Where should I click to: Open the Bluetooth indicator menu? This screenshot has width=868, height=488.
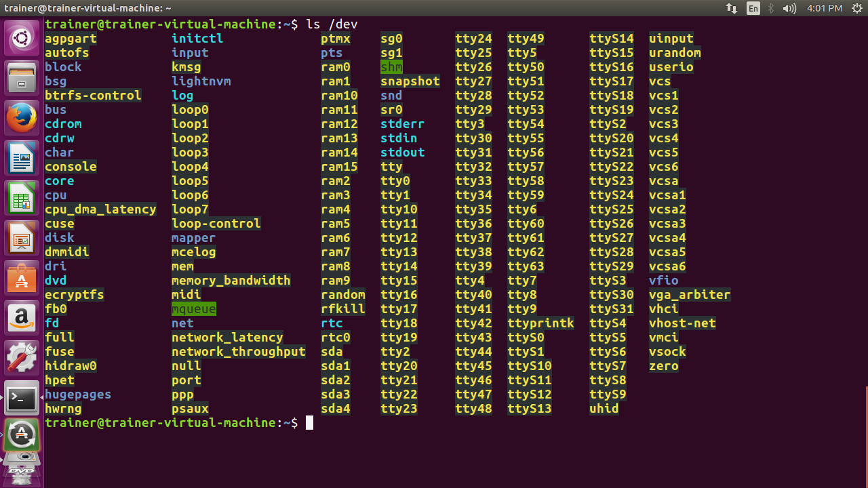(771, 8)
